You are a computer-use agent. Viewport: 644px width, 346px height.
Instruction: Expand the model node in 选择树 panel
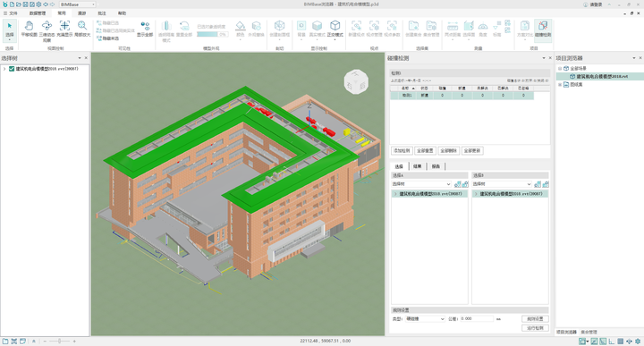[x=4, y=69]
